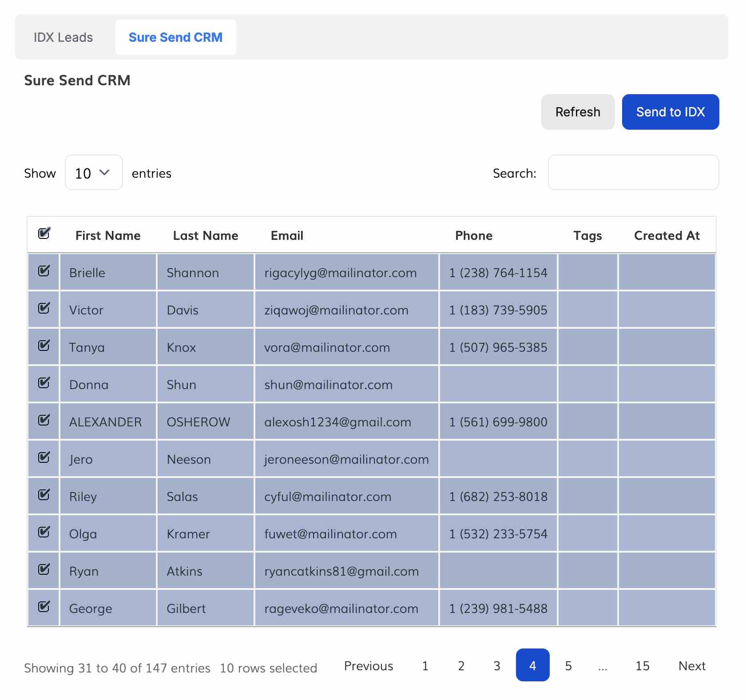
Task: Uncheck ALEXANDER OSHEROW row checkbox
Action: pos(44,420)
